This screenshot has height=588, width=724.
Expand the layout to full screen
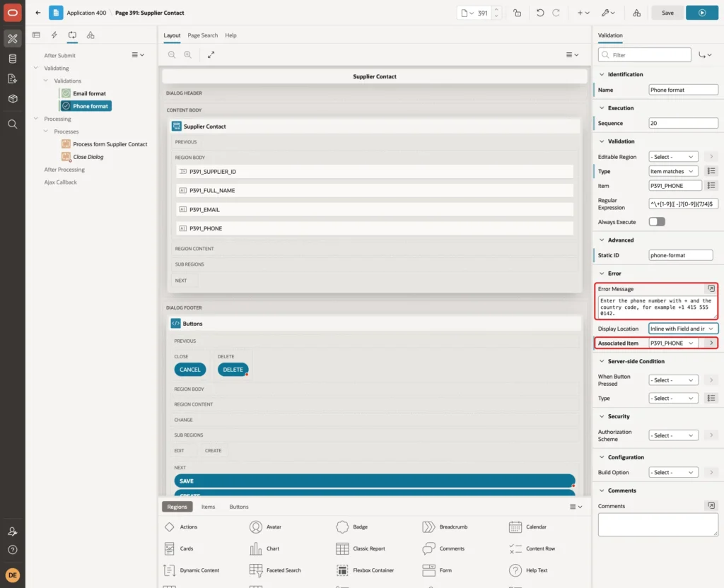(211, 54)
